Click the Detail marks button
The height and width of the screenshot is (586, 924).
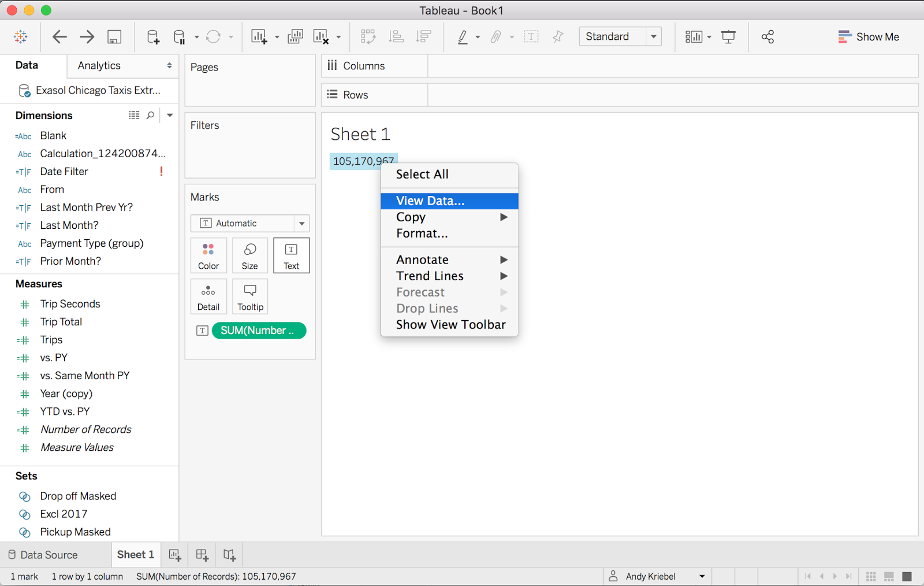coord(208,296)
